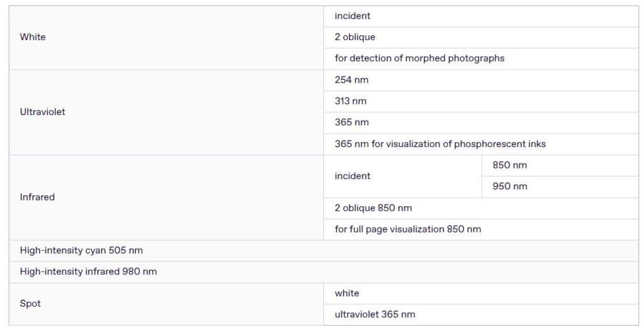Click the phosphorescent inks 365 nm cell
Image resolution: width=644 pixels, height=330 pixels.
coord(440,144)
